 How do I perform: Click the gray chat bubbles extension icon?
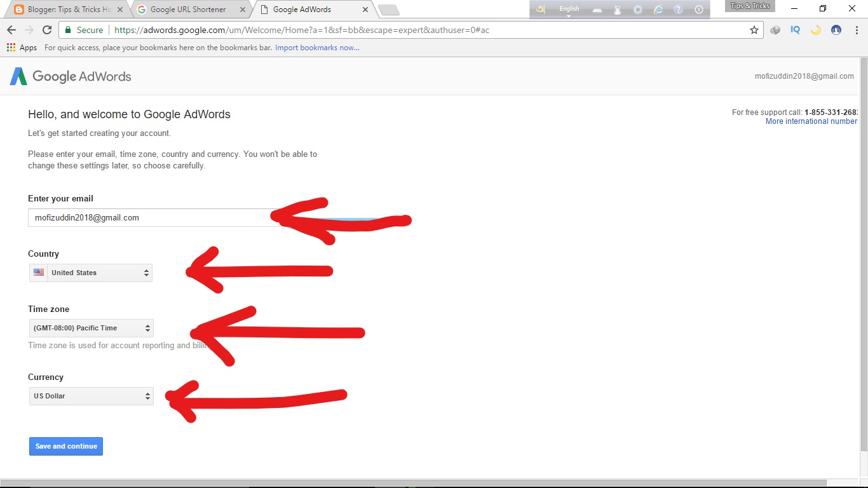click(775, 30)
